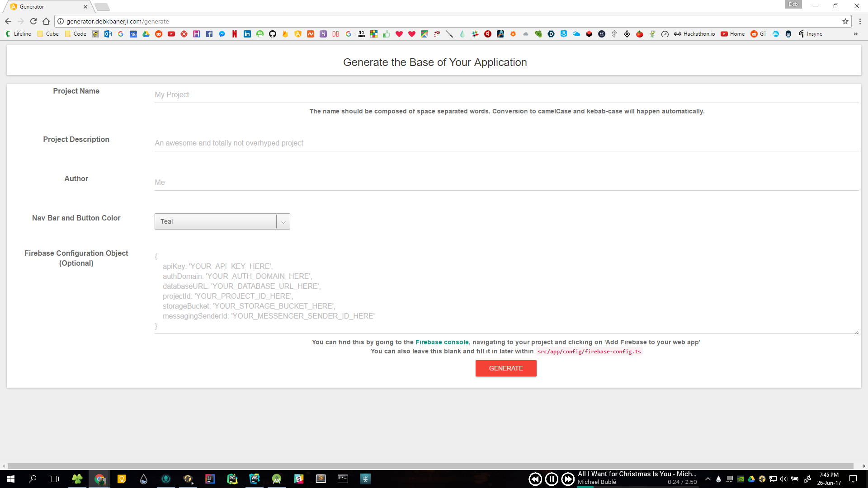Open the Code bookmarks folder
The width and height of the screenshot is (868, 488).
(75, 34)
